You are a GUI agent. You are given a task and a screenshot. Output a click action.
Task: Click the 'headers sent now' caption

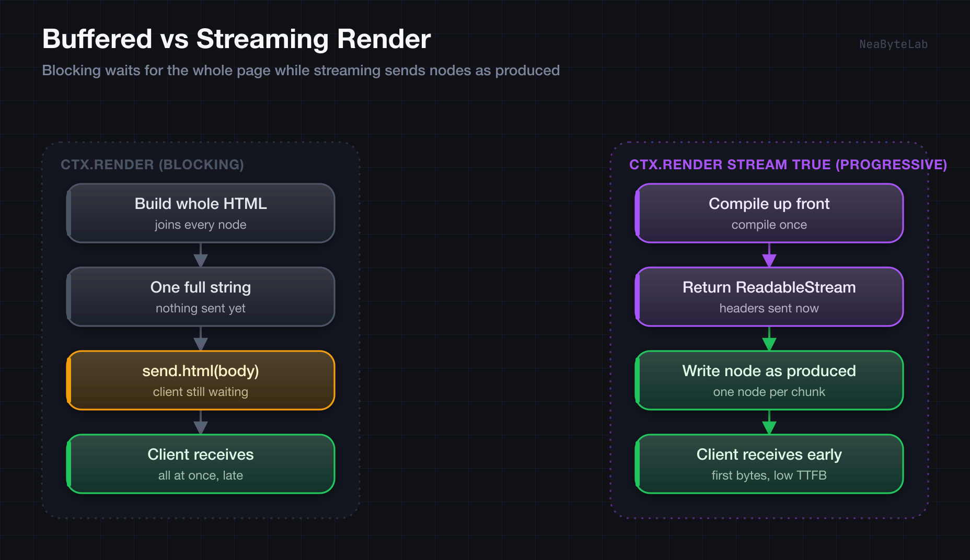click(x=769, y=309)
